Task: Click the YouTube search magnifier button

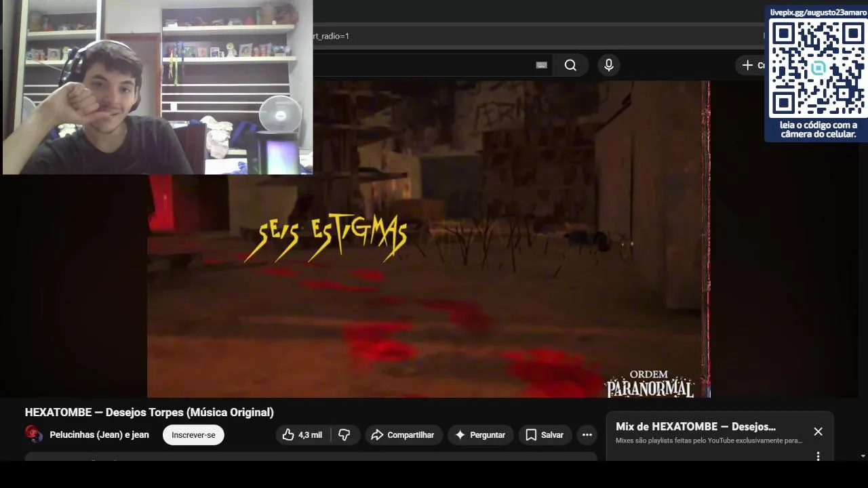Action: pos(570,65)
